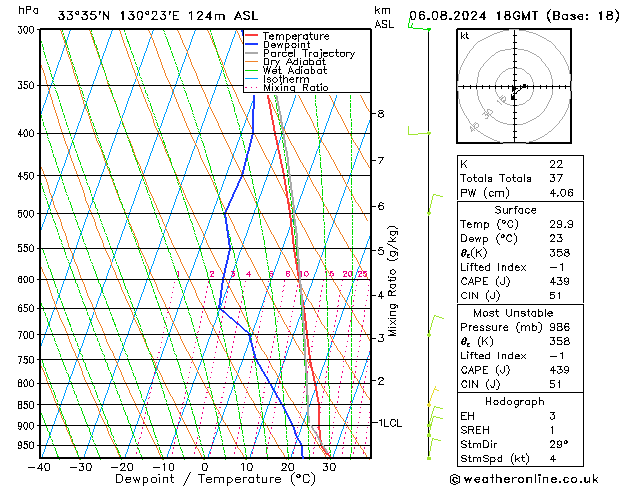The image size is (629, 486).
Task: Click the kt unit label in hodograph
Action: point(465,36)
